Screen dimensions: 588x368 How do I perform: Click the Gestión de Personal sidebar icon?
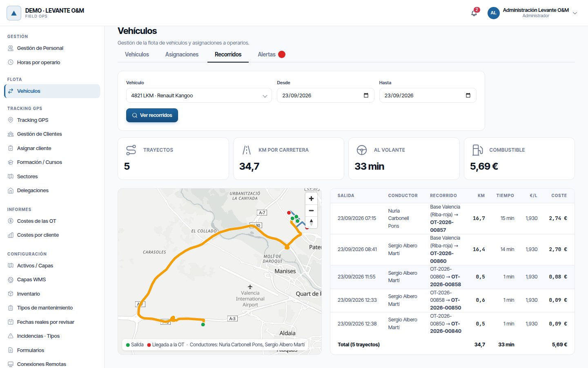11,48
